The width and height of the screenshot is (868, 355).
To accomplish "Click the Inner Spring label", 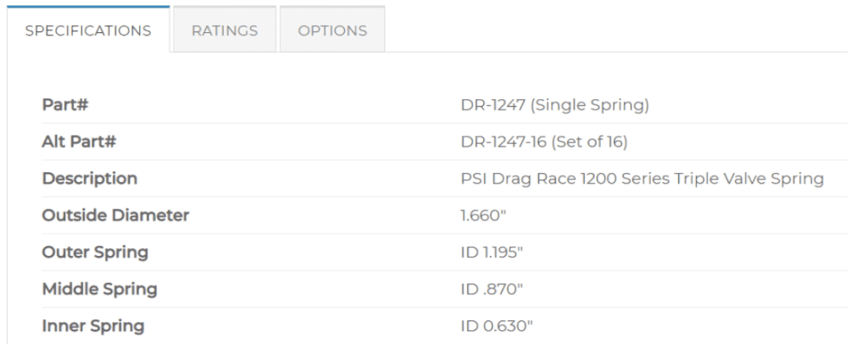I will coord(93,326).
